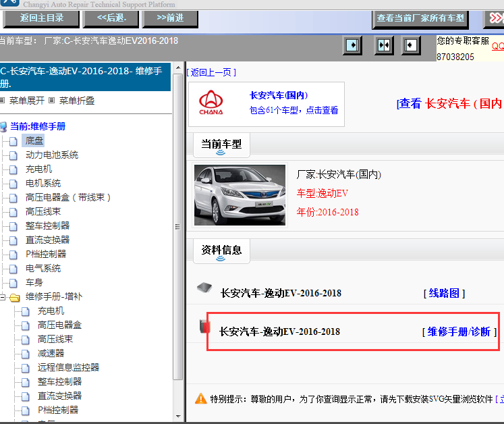Click the red double-arrow icon at top right

click(x=496, y=18)
